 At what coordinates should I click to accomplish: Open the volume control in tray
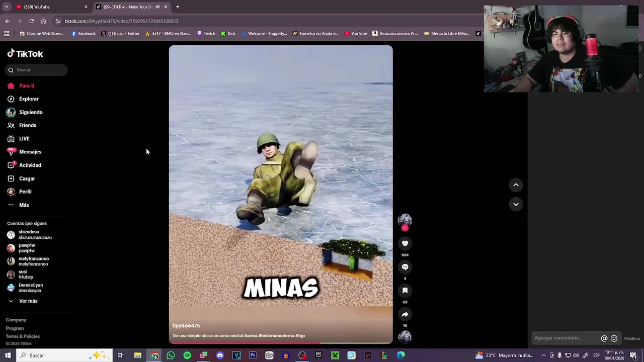[x=576, y=355]
